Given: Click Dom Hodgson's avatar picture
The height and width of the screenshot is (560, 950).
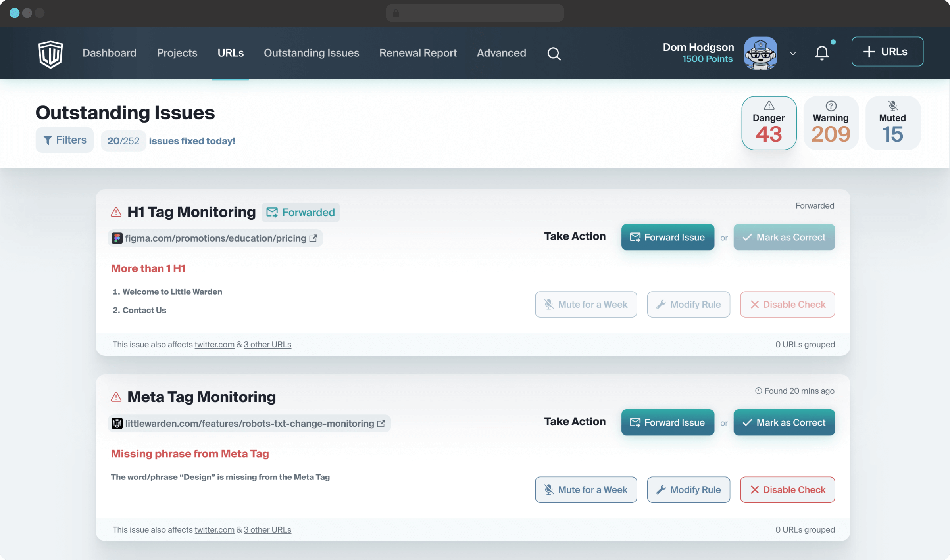Looking at the screenshot, I should [760, 53].
